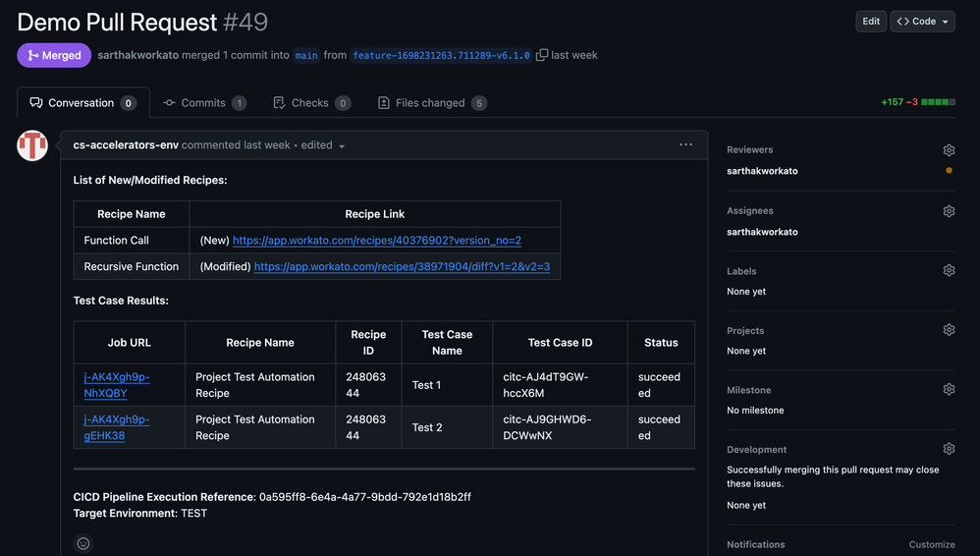Image resolution: width=980 pixels, height=556 pixels.
Task: Open the Checks tab
Action: tap(311, 103)
